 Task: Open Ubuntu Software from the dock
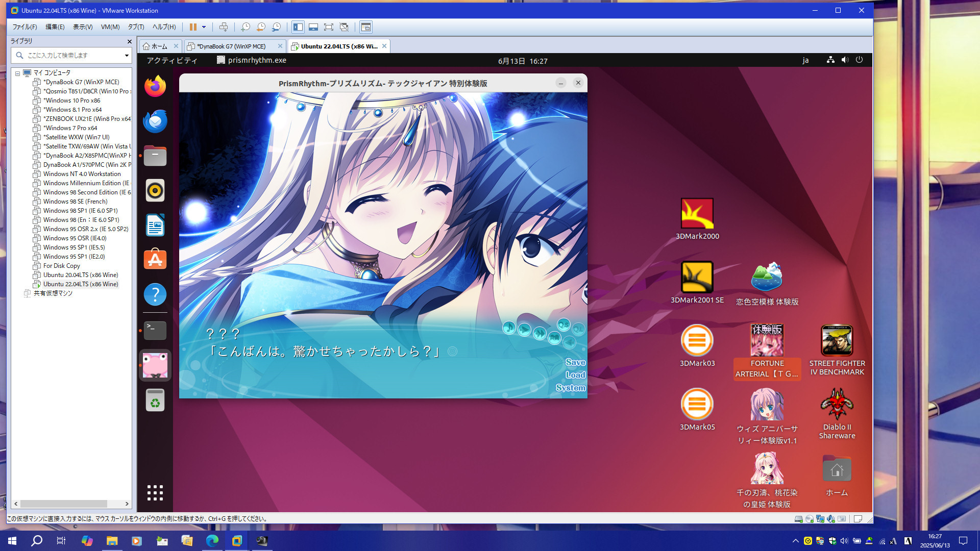coord(155,260)
